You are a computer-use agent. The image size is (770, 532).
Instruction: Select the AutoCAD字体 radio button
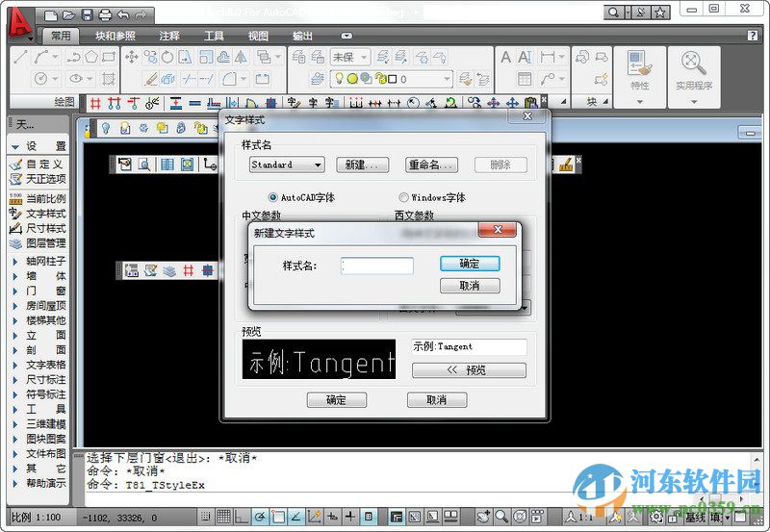(x=273, y=197)
